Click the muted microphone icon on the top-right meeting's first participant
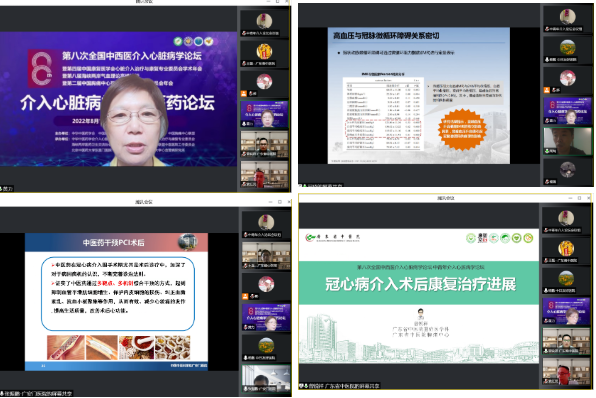 point(547,29)
